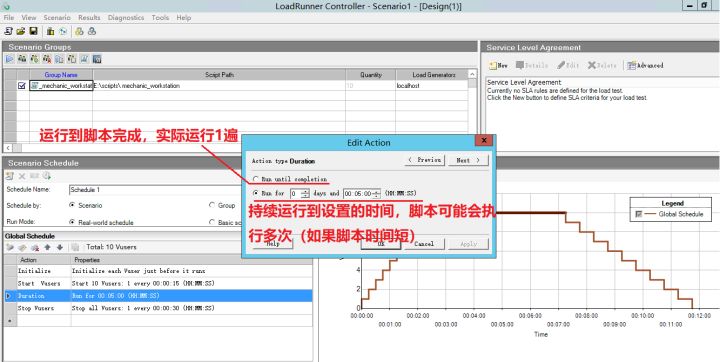Select Basic schedule run mode radio
The image size is (720, 362).
pos(212,222)
